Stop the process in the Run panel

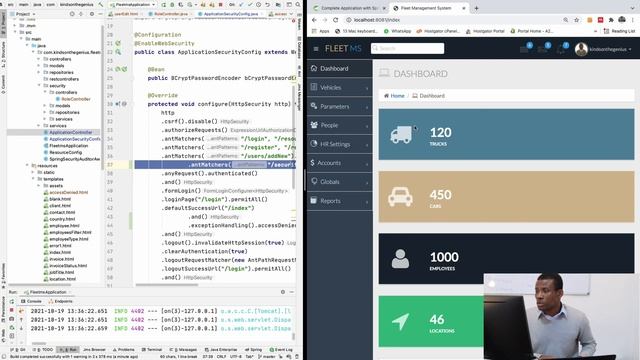pos(12,311)
